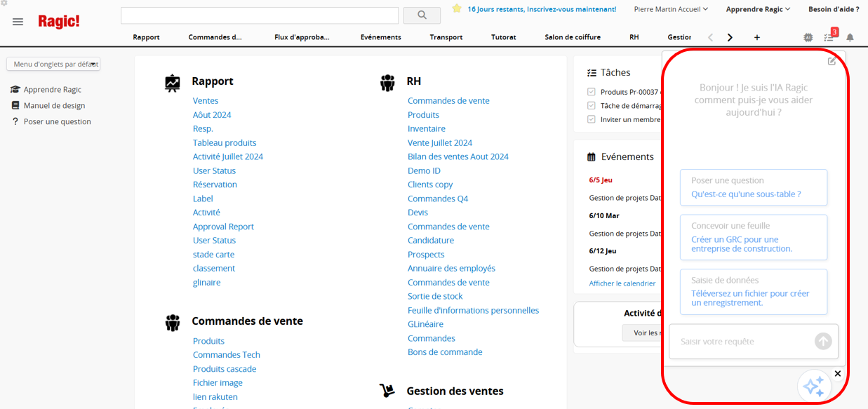868x409 pixels.
Task: Click the question mark icon in sidebar
Action: click(15, 121)
